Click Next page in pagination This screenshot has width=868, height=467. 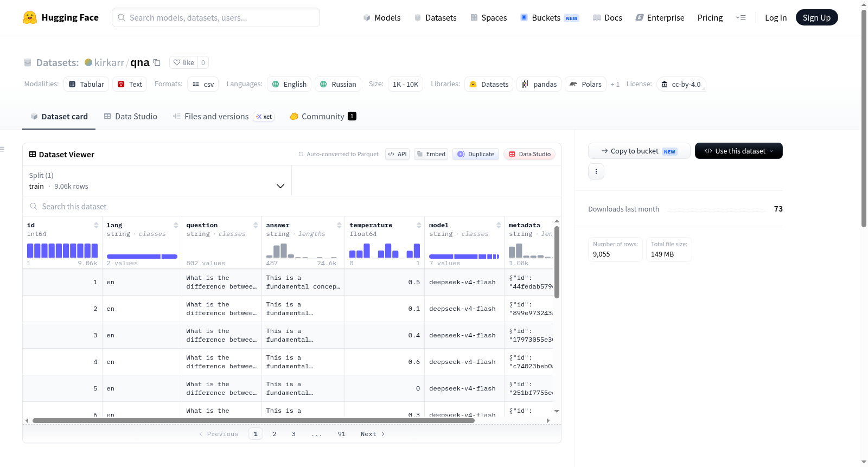point(373,434)
